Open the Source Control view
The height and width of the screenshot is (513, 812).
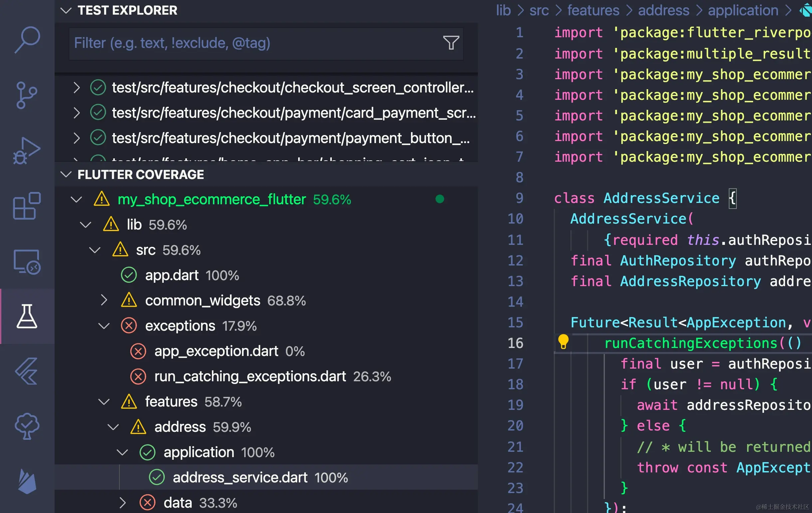[27, 95]
